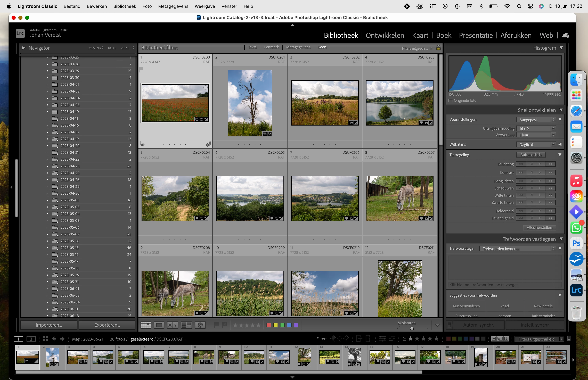The image size is (588, 380).
Task: Collapse the Histogram panel
Action: pos(561,48)
